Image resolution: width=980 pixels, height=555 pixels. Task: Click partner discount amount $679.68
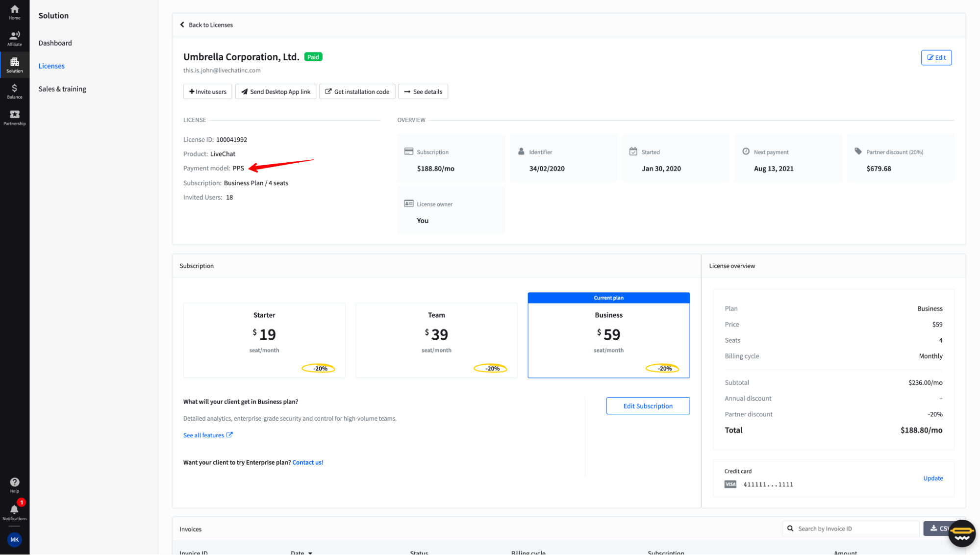[x=879, y=169]
